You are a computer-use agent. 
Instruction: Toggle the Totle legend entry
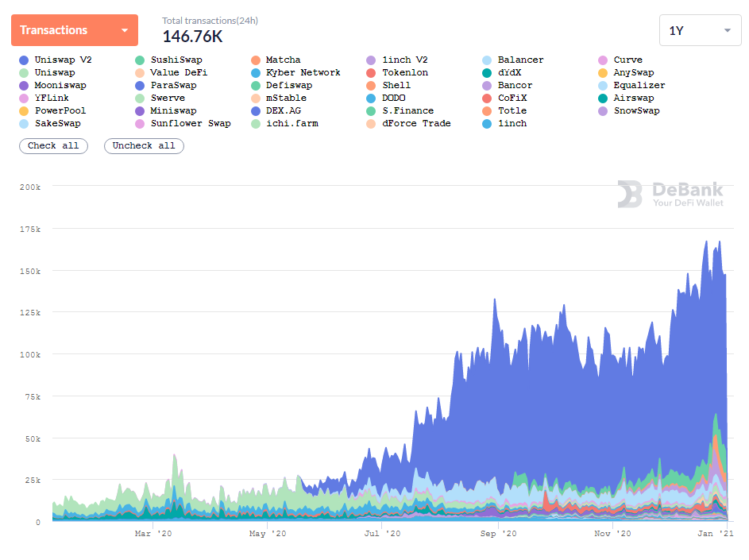(504, 111)
